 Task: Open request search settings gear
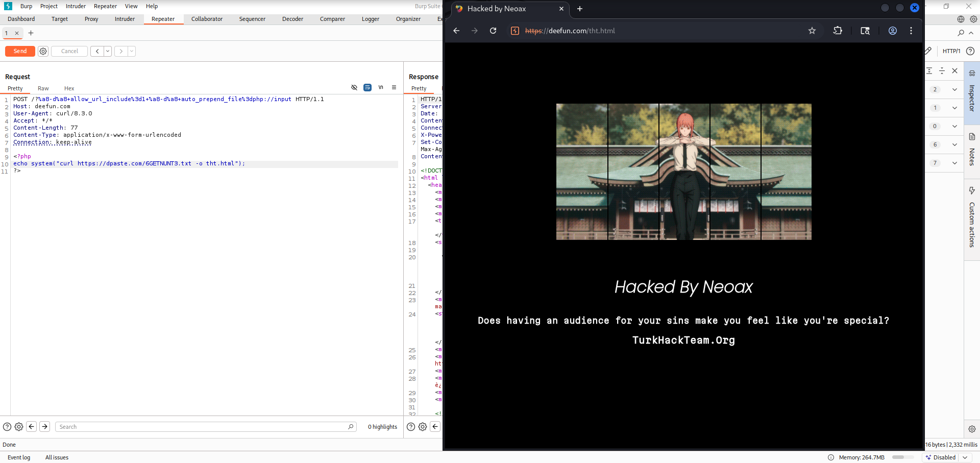tap(19, 427)
